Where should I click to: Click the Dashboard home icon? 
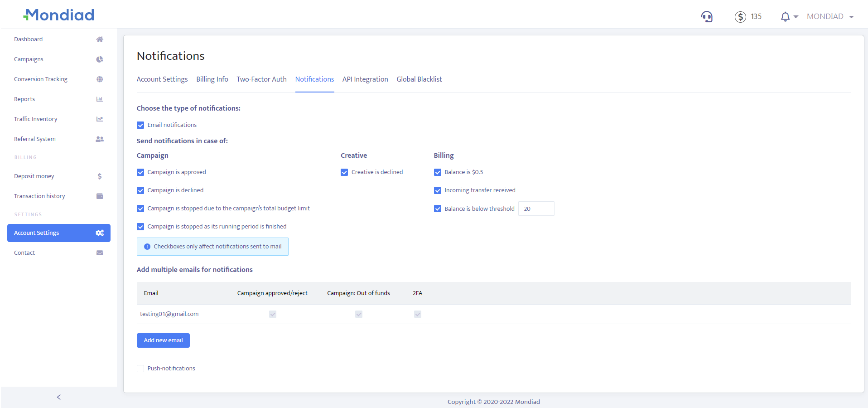point(100,39)
